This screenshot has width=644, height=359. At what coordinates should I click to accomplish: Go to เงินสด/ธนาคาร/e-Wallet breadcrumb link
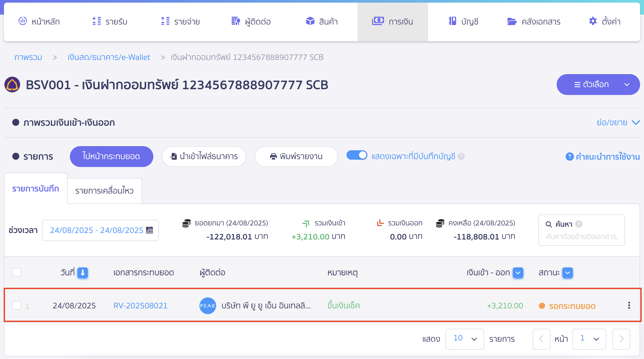pos(109,57)
